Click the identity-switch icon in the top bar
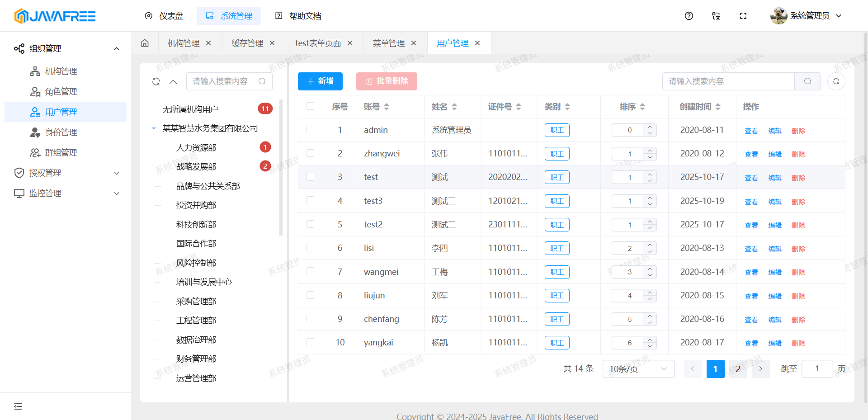The width and height of the screenshot is (868, 420). click(716, 16)
